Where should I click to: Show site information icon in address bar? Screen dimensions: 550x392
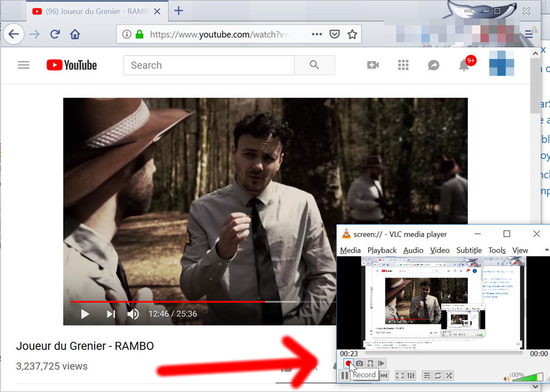click(127, 34)
